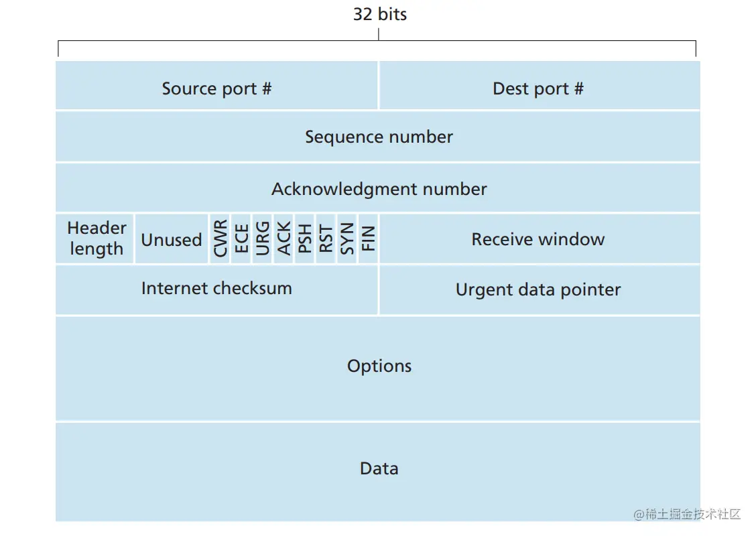Click the URG flag bit

pos(263,239)
